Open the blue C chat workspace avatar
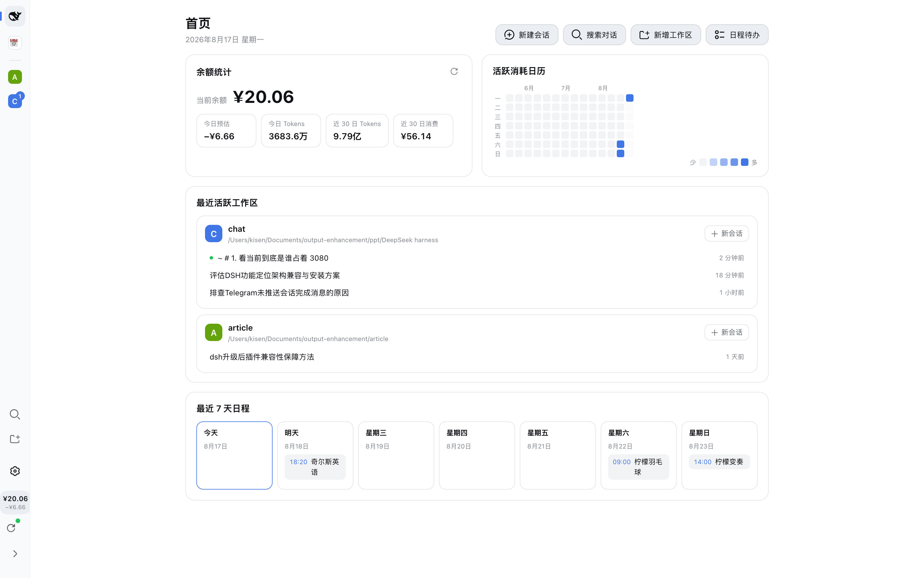The image size is (924, 578). tap(213, 234)
